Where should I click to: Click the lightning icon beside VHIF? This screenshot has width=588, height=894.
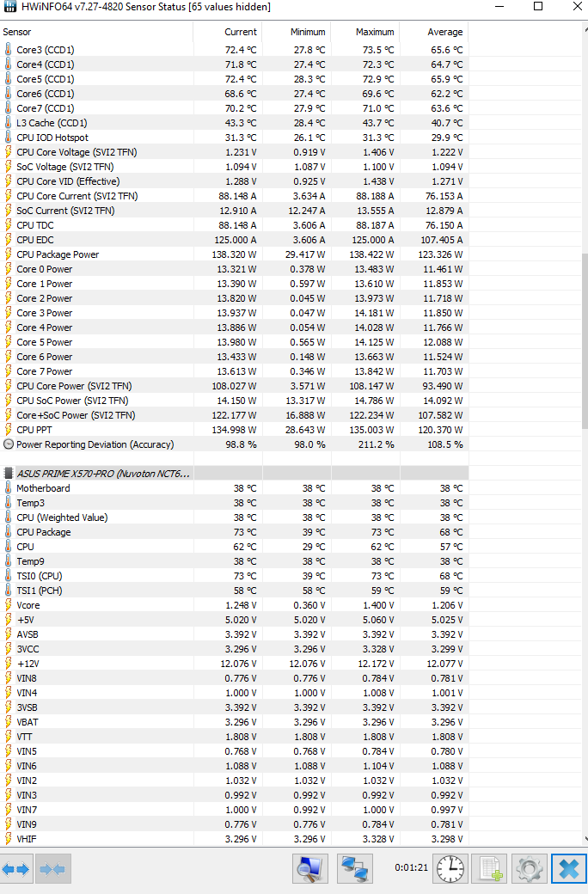pyautogui.click(x=8, y=839)
